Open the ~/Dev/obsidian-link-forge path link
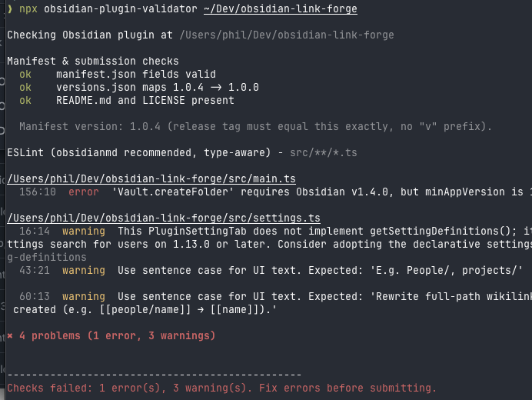This screenshot has height=400, width=532. click(x=281, y=8)
